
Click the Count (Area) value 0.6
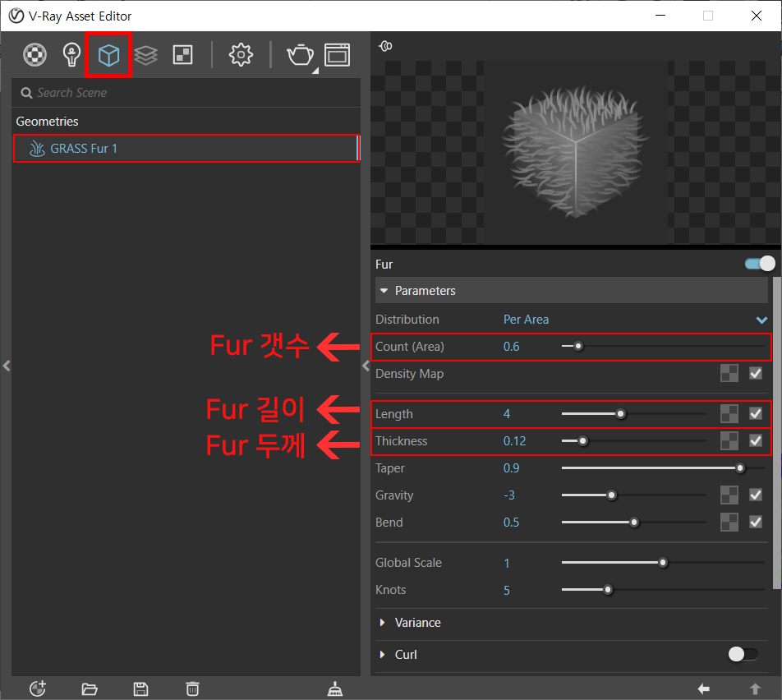[511, 346]
